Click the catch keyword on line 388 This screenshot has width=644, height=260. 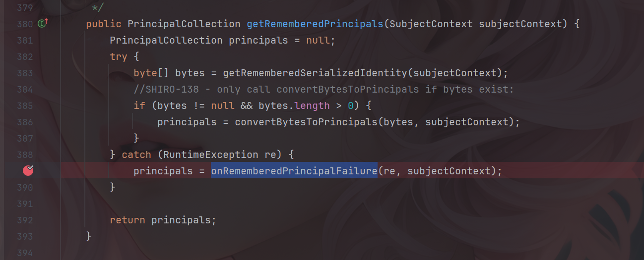click(136, 155)
